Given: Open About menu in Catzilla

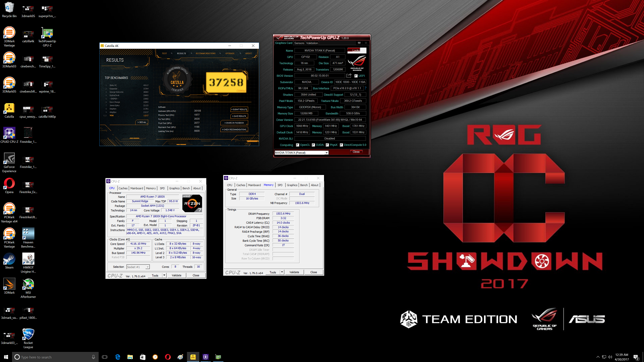Looking at the screenshot, I should (249, 53).
